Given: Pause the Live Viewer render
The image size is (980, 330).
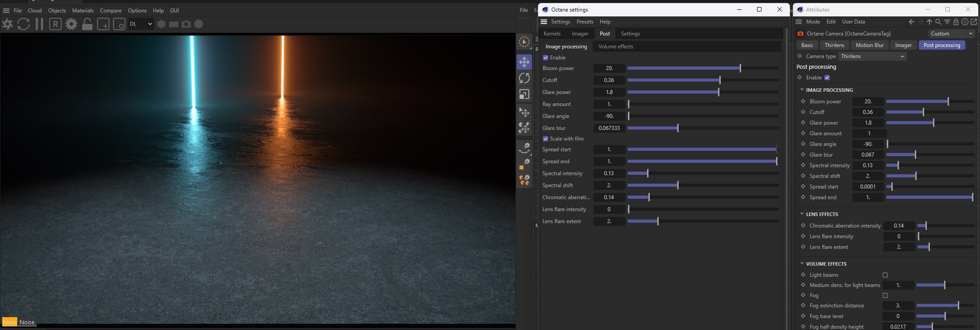Looking at the screenshot, I should 39,24.
